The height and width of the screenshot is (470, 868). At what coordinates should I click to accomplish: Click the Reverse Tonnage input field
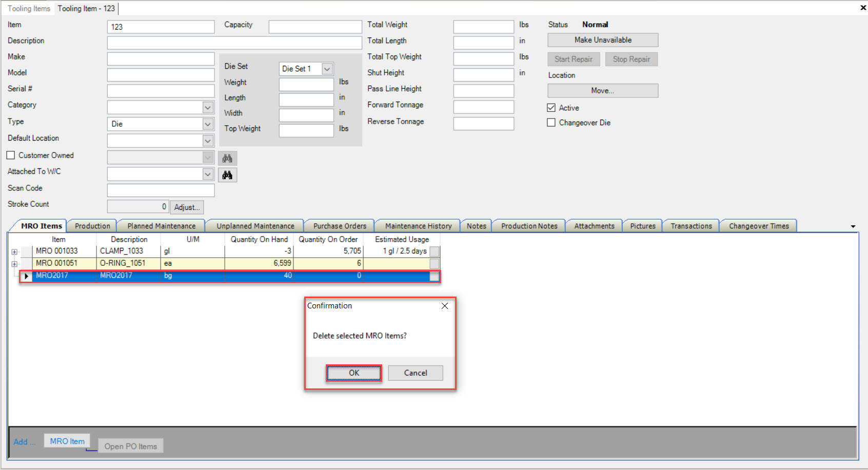(483, 124)
